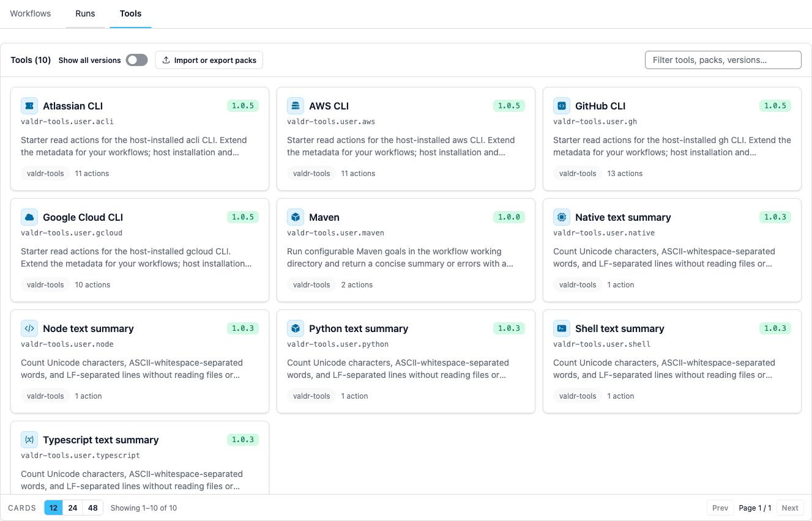The height and width of the screenshot is (521, 812).
Task: Switch to the Runs tab
Action: (x=85, y=13)
